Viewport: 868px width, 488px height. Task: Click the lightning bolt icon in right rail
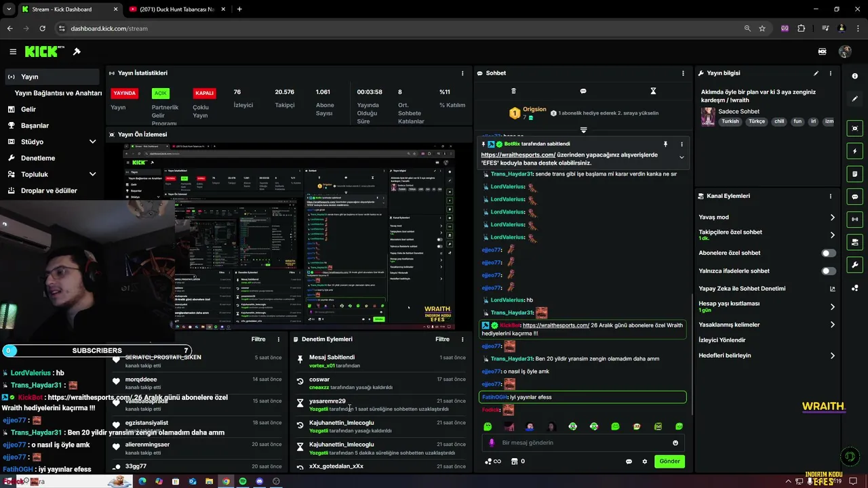point(855,151)
